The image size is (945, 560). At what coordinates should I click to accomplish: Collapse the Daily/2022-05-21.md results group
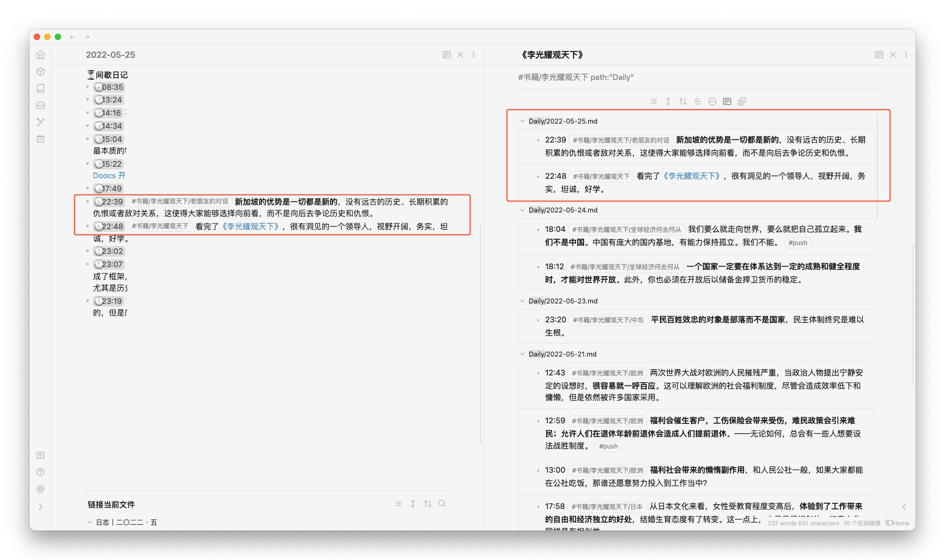coord(522,354)
